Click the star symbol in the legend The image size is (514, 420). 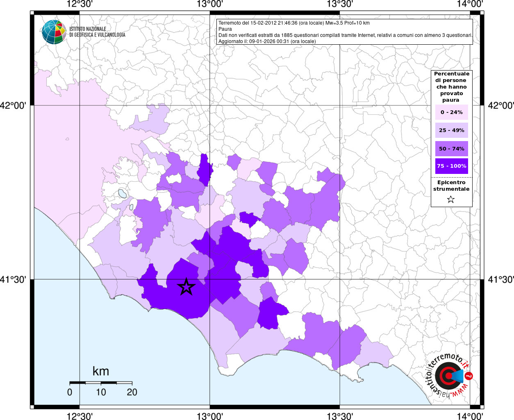tap(451, 200)
